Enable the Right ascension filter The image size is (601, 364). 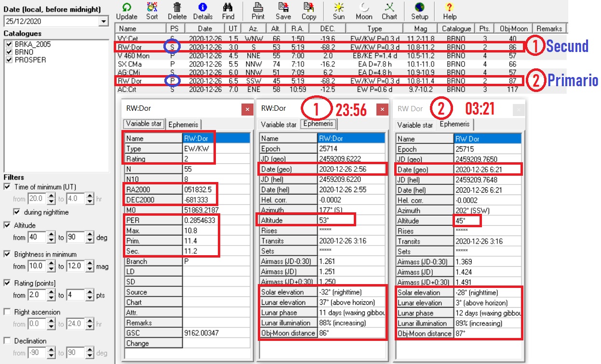(7, 312)
